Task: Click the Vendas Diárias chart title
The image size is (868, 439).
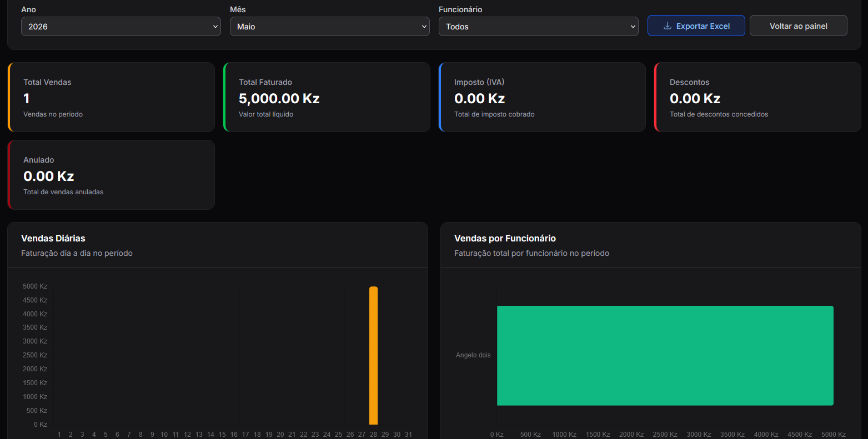Action: (x=53, y=238)
